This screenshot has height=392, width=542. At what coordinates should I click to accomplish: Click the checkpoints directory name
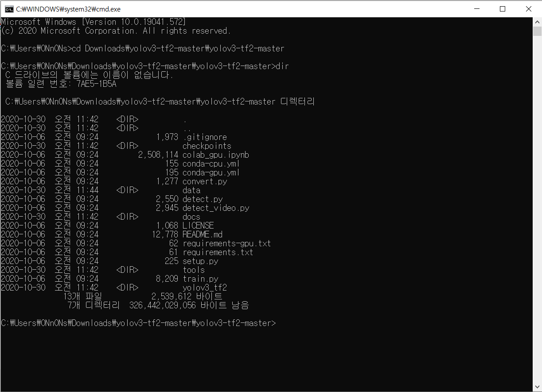pos(207,146)
